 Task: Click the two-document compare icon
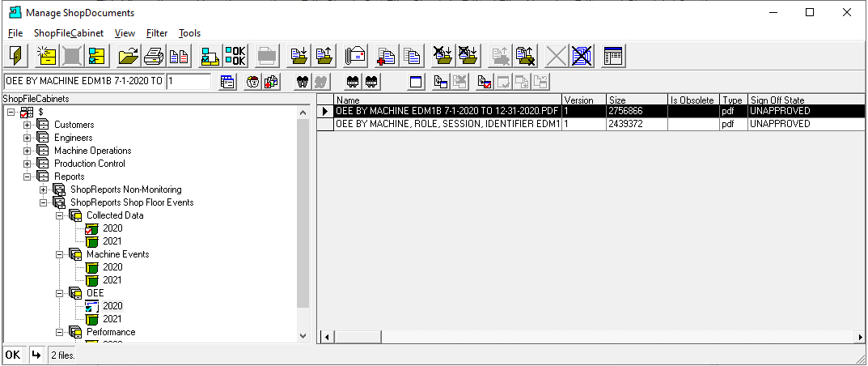coord(179,56)
